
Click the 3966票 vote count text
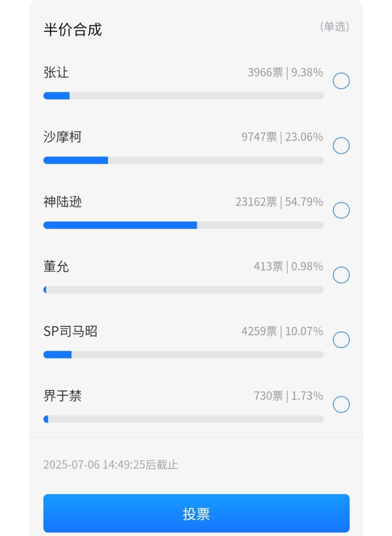(x=265, y=73)
